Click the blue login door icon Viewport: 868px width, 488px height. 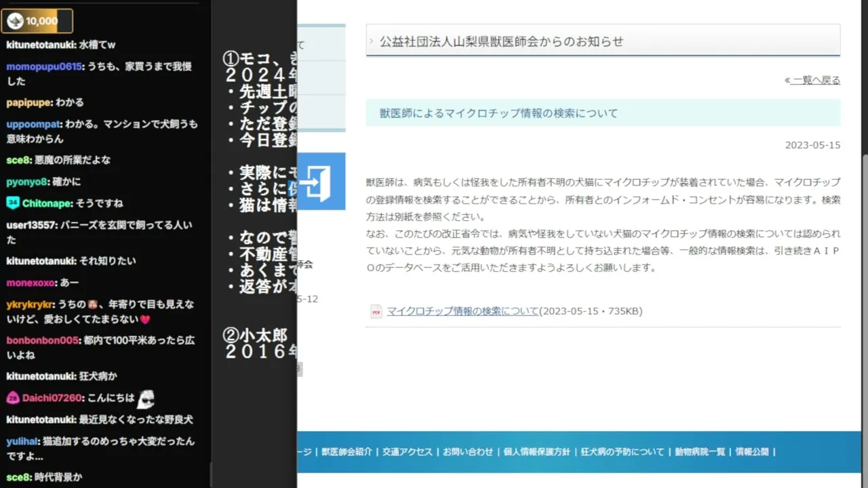[321, 181]
